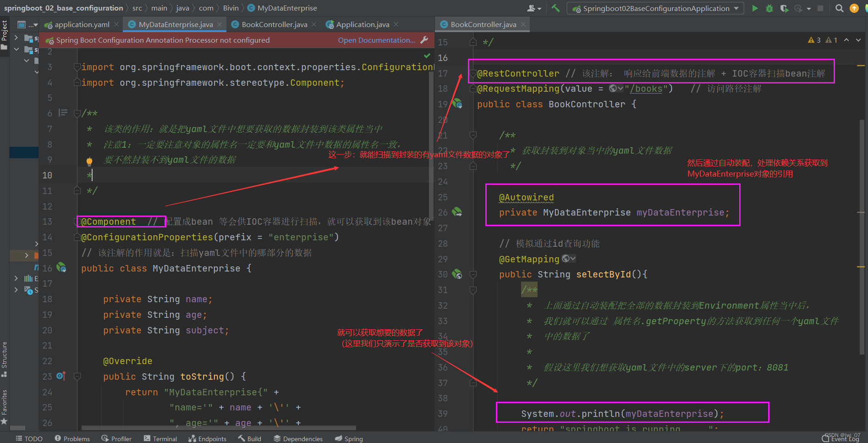Screen dimensions: 868x443
Task: Click the Spring bean gutter icon beside MyDataEnterprise
Action: 61,268
